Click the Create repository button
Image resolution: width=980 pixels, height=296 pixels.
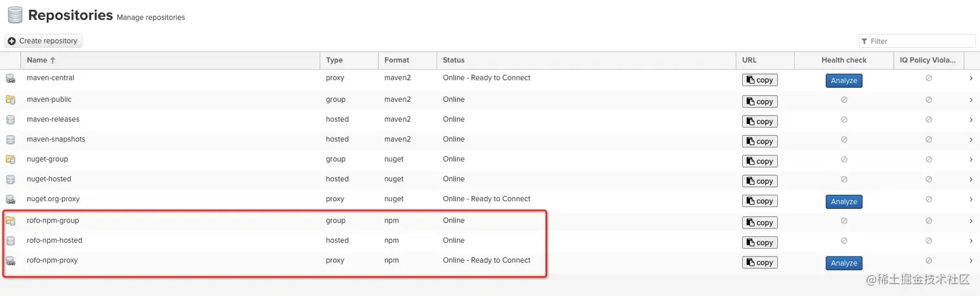tap(43, 41)
